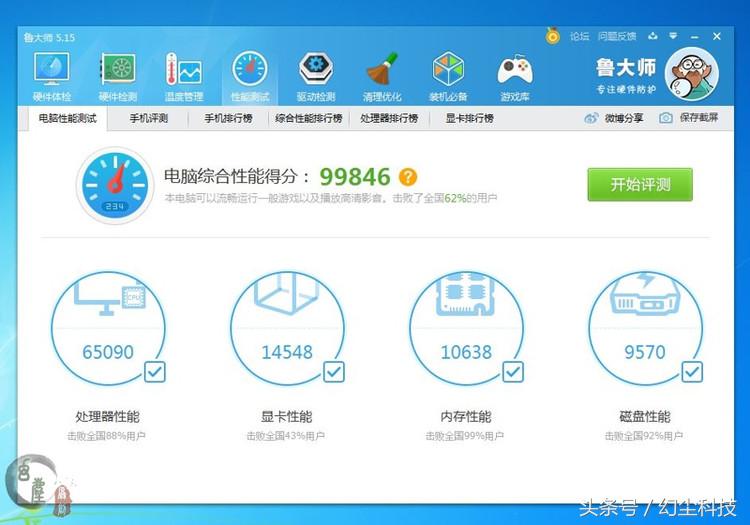The image size is (750, 525).
Task: Switch to 手机评测 tab
Action: click(x=149, y=118)
